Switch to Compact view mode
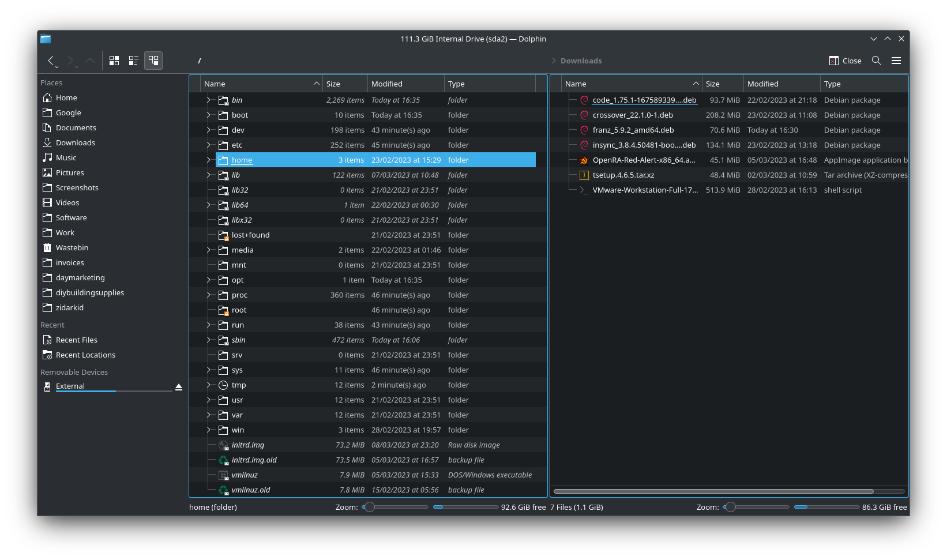The height and width of the screenshot is (560, 947). tap(134, 61)
